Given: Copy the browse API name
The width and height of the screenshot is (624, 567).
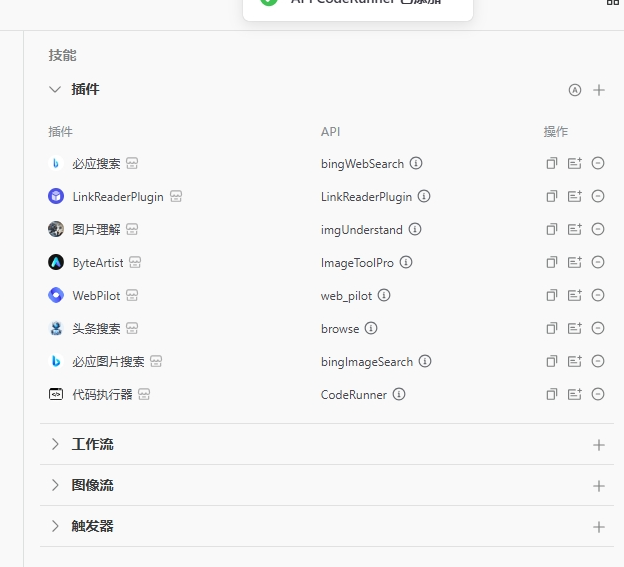Looking at the screenshot, I should pos(552,328).
